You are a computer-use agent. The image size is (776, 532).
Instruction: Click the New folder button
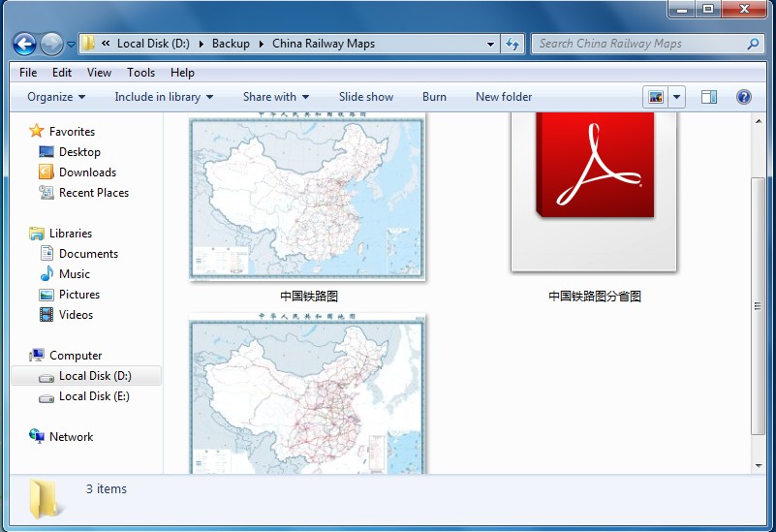504,97
